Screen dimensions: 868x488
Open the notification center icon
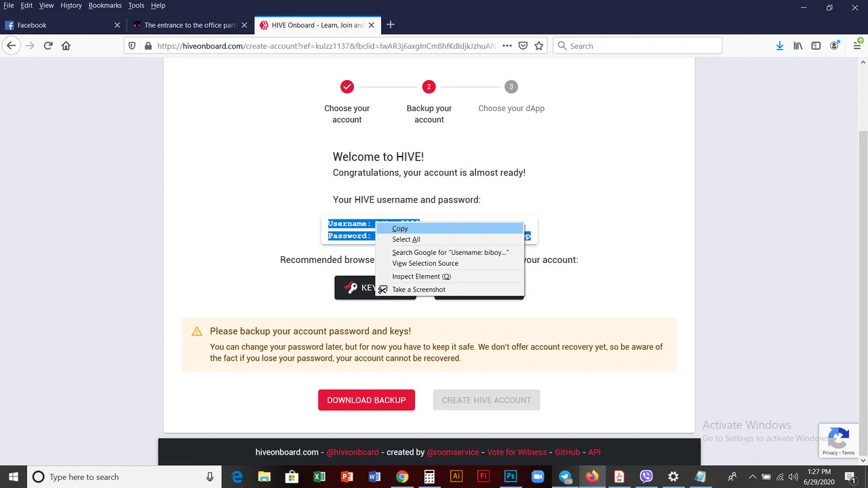pos(850,476)
